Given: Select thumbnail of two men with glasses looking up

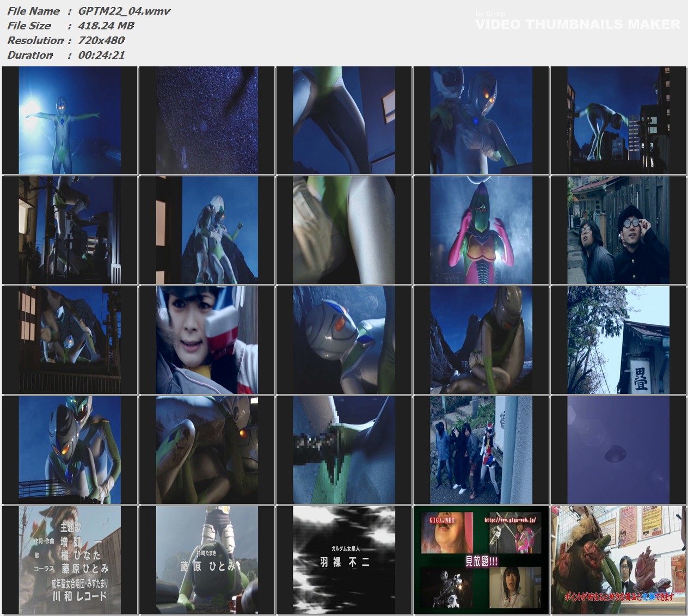Looking at the screenshot, I should coord(618,230).
